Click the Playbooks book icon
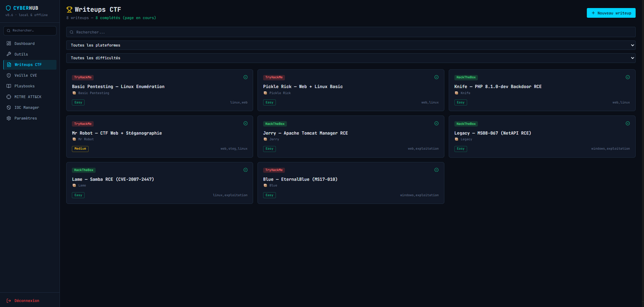Image resolution: width=644 pixels, height=307 pixels. 9,87
